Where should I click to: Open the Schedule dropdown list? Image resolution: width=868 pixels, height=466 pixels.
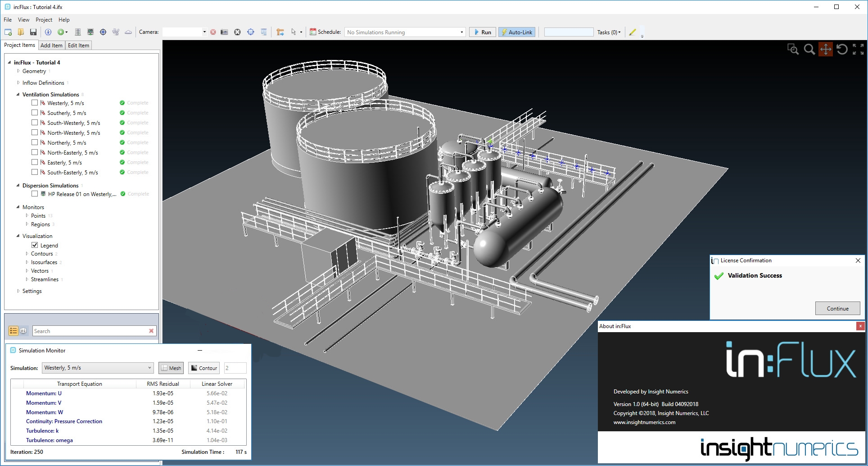click(x=461, y=32)
